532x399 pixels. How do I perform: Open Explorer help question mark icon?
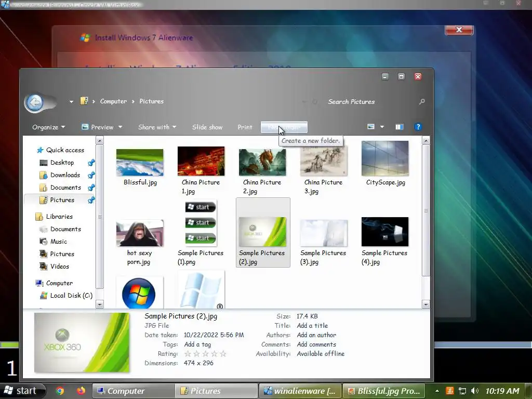tap(418, 127)
